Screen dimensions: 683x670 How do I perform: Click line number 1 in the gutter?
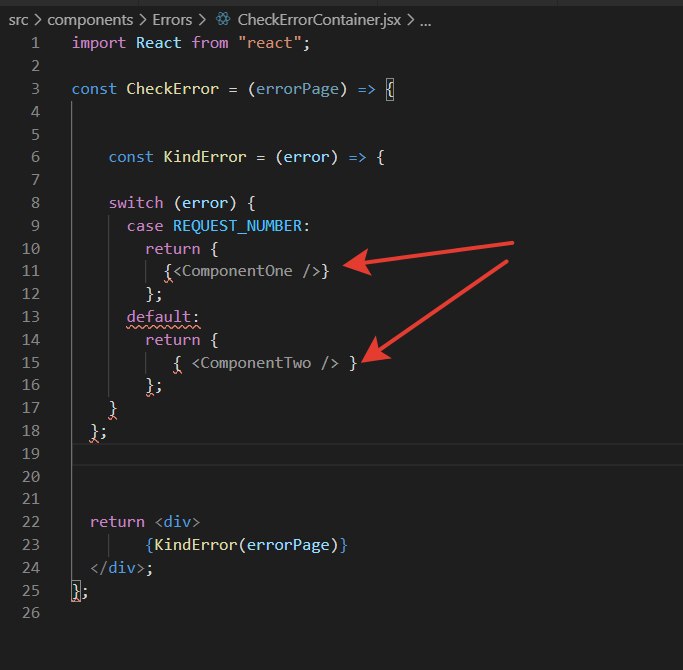click(x=35, y=43)
